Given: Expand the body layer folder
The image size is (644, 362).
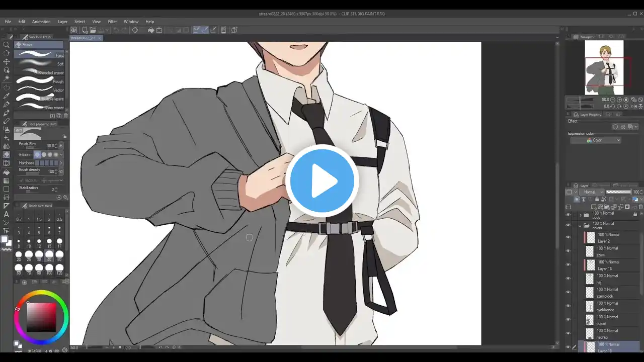Looking at the screenshot, I should [581, 214].
